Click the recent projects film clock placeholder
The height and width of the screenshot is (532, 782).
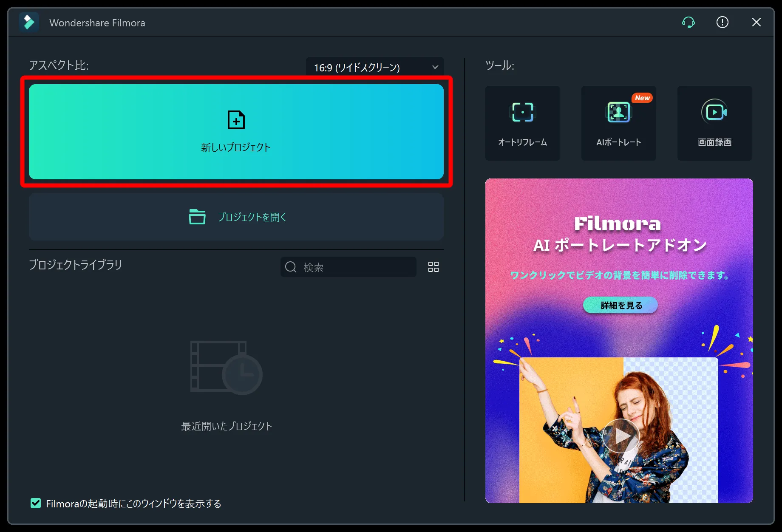[226, 368]
